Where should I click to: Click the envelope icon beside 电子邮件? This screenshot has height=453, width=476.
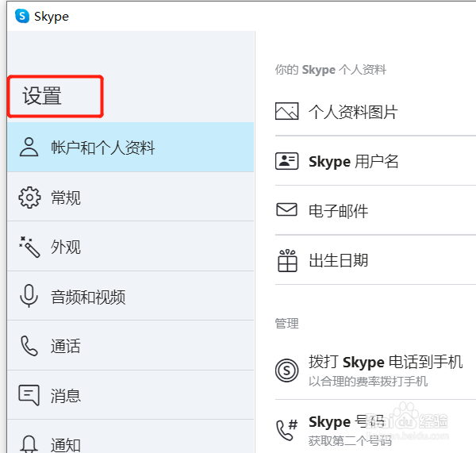[286, 209]
